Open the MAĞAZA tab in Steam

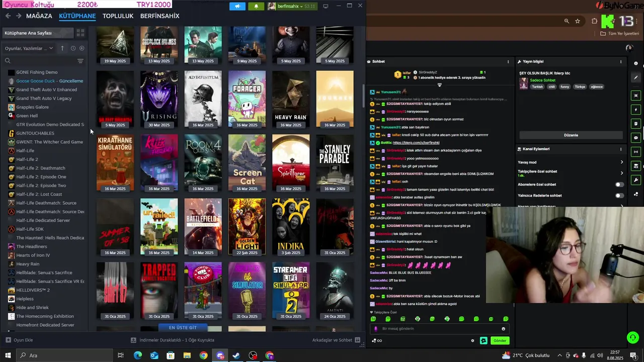[x=39, y=16]
